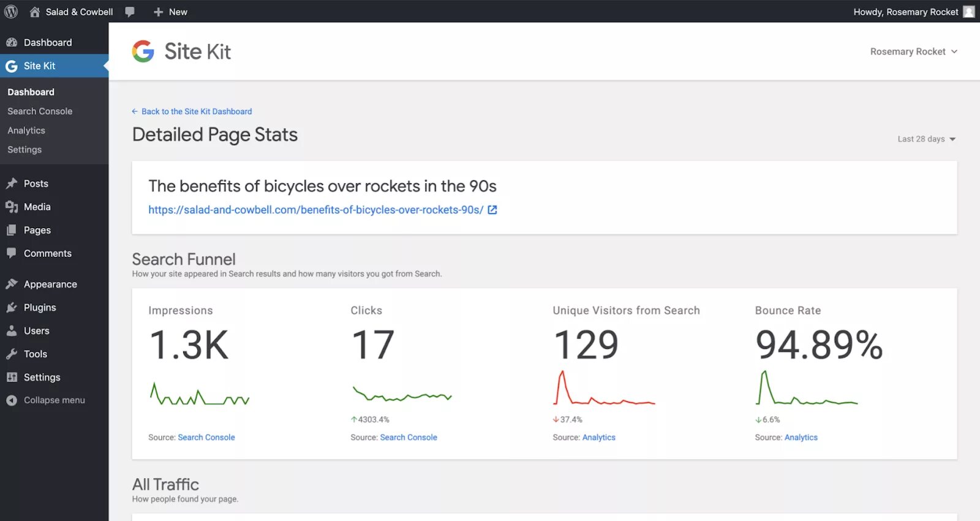Open the Rosemary Rocket account dropdown

pos(913,51)
